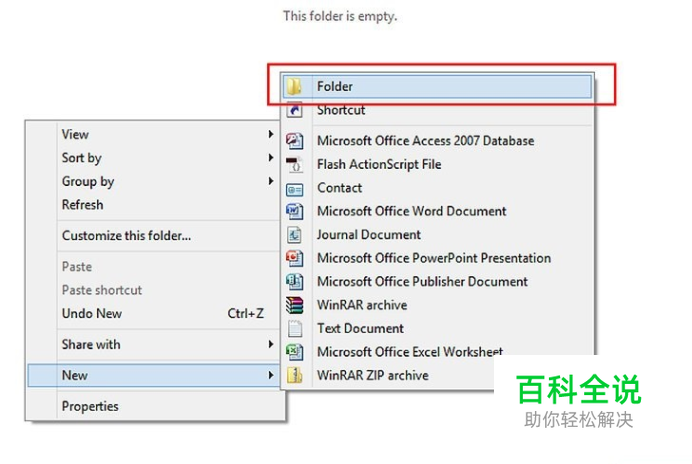Create Microsoft Office Excel Worksheet
692x464 pixels.
tap(437, 352)
